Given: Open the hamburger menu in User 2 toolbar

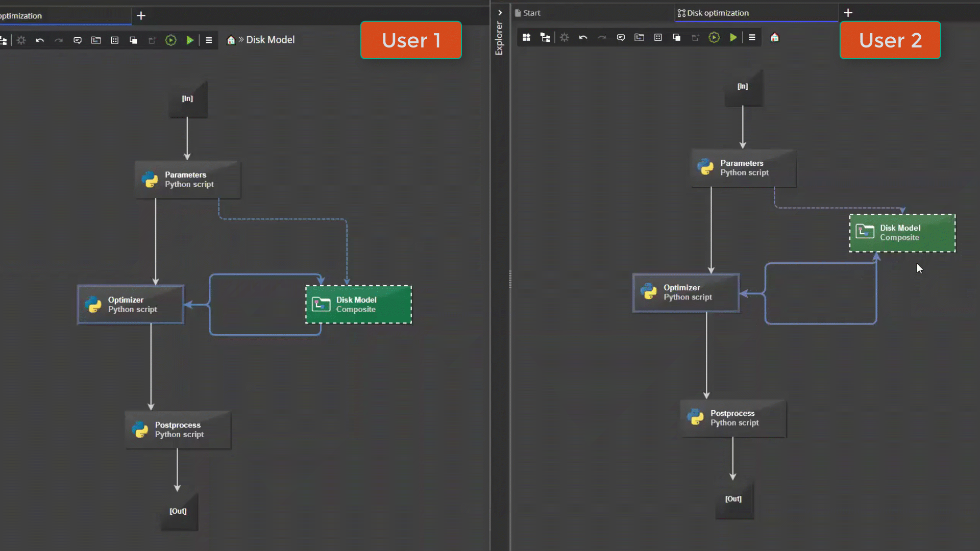Looking at the screenshot, I should click(752, 37).
